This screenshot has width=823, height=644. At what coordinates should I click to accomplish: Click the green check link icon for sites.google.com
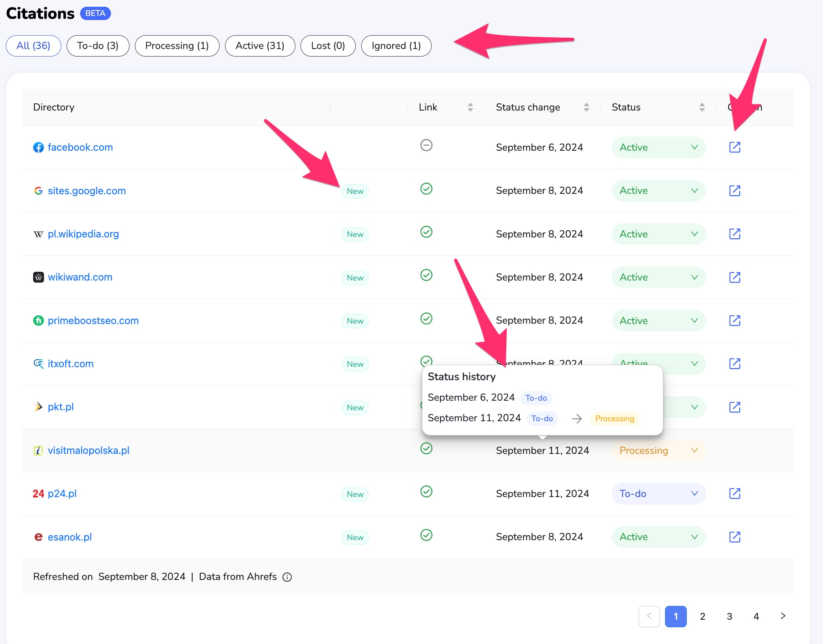(426, 189)
